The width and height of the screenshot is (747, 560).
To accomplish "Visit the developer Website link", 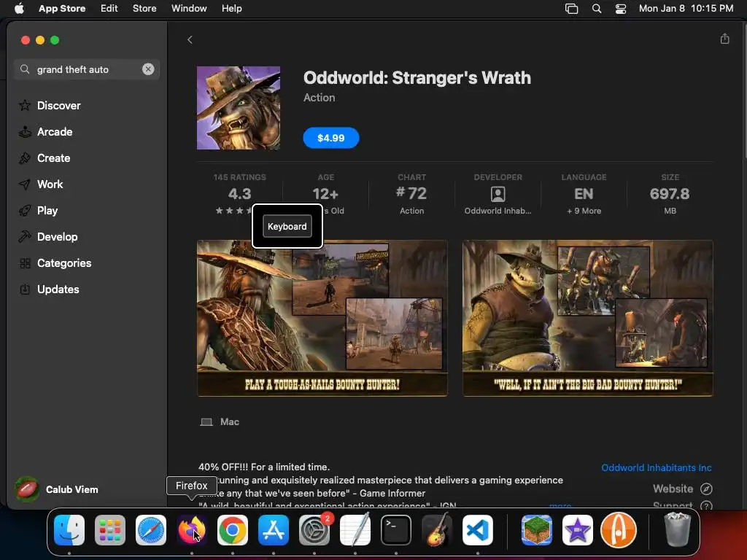I will [x=673, y=489].
